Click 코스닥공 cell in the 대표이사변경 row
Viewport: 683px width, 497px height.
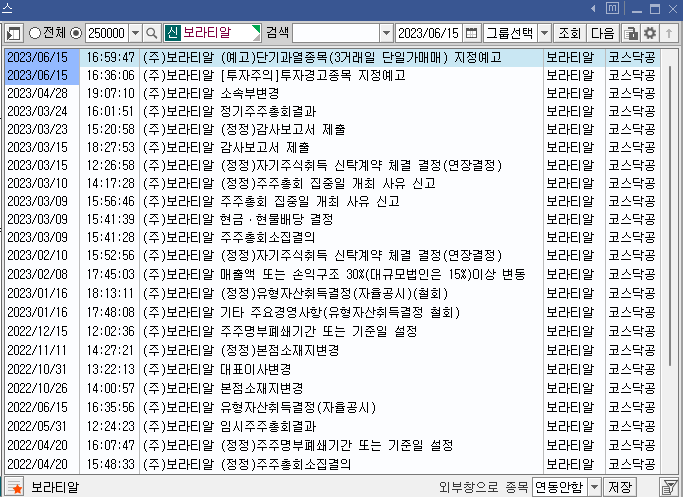[632, 369]
